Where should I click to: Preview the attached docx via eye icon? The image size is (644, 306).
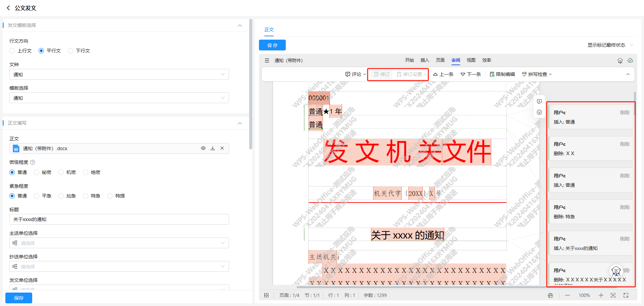click(x=203, y=148)
